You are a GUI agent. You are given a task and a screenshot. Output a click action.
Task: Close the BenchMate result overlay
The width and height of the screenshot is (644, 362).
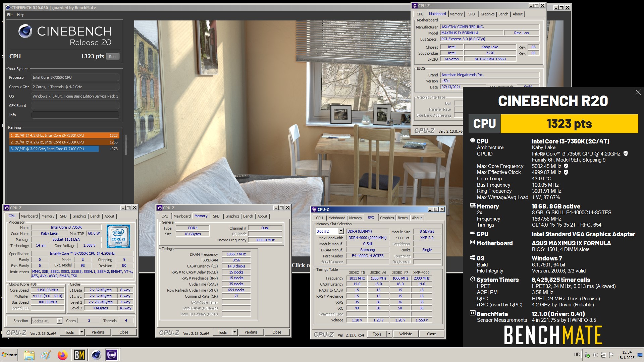click(638, 92)
